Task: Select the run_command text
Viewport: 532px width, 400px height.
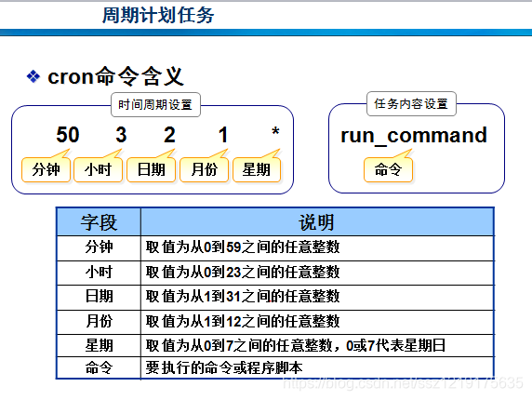Action: 414,136
